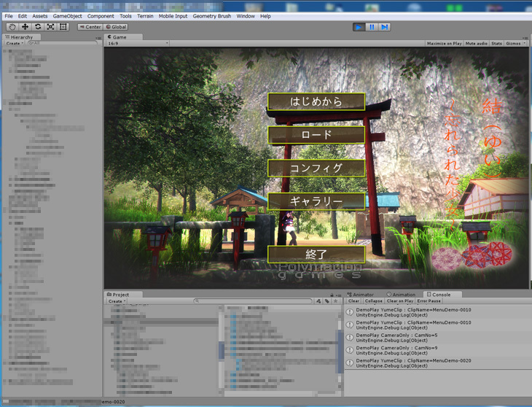The width and height of the screenshot is (532, 407).
Task: Toggle Console Collapse
Action: tap(374, 301)
